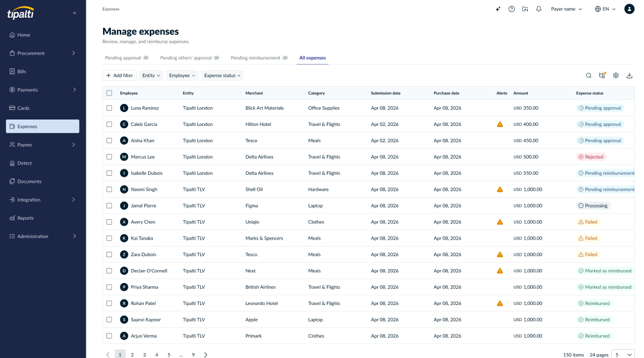Expand the Procurement sidebar menu
Viewport: 644px width, 358px height.
(x=42, y=53)
